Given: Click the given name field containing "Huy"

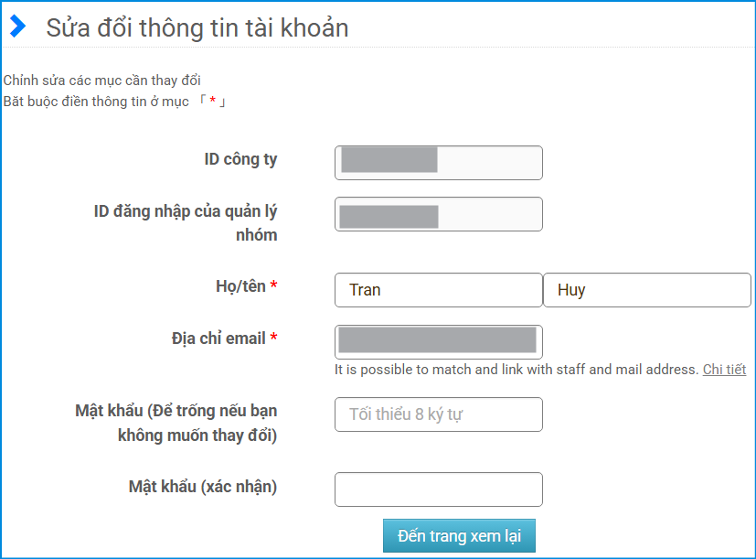Looking at the screenshot, I should [x=646, y=290].
